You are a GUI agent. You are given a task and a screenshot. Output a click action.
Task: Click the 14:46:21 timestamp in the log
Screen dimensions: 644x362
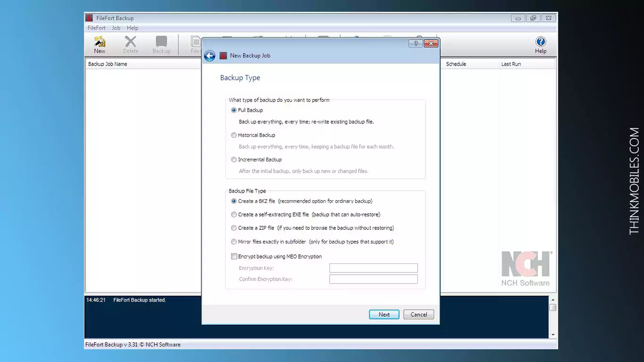click(96, 300)
